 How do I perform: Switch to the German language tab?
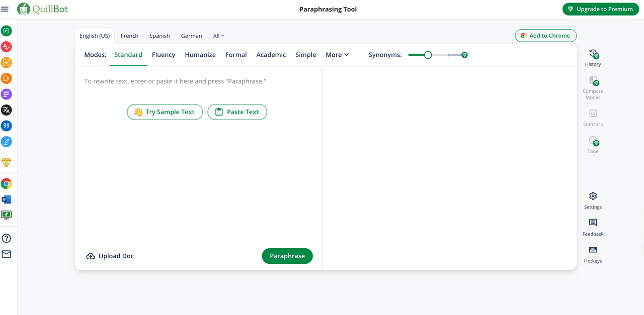point(192,36)
